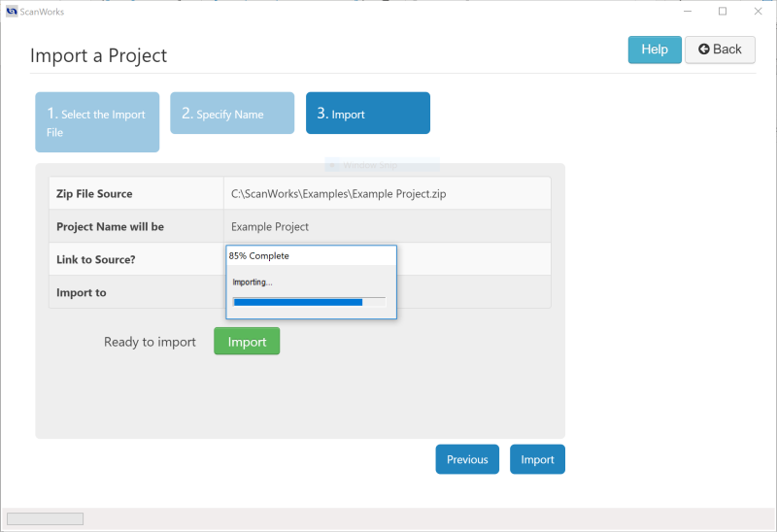Click the Example Project name value
Screen dimensions: 777x532
click(270, 227)
